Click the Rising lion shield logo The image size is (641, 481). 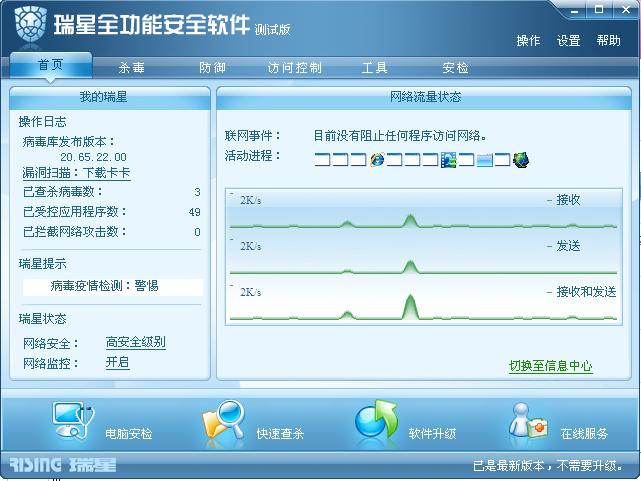pos(30,23)
